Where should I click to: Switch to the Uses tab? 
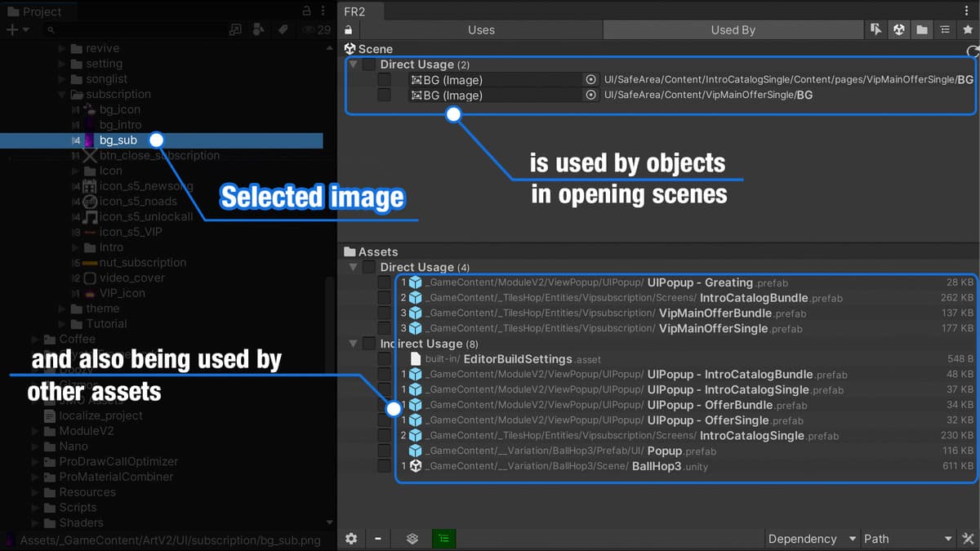[481, 30]
